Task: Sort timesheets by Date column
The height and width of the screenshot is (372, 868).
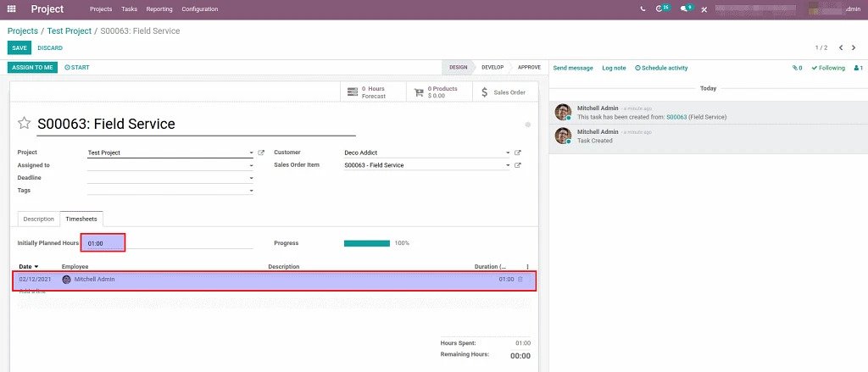Action: pyautogui.click(x=29, y=267)
